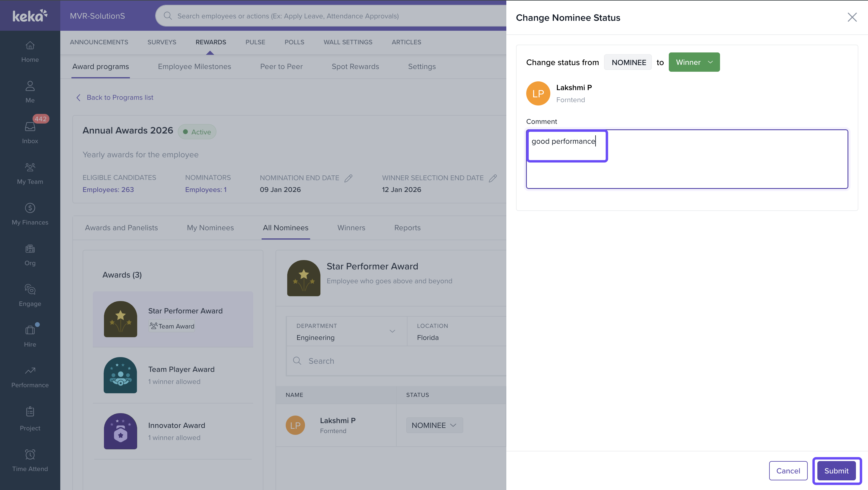Open the Inbox sidebar icon
This screenshot has height=490, width=868.
(30, 127)
